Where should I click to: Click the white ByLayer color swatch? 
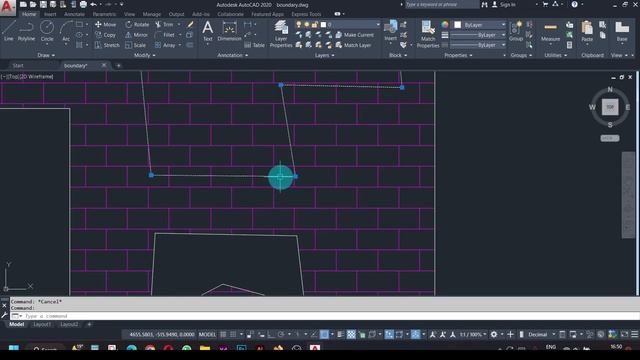click(x=458, y=25)
